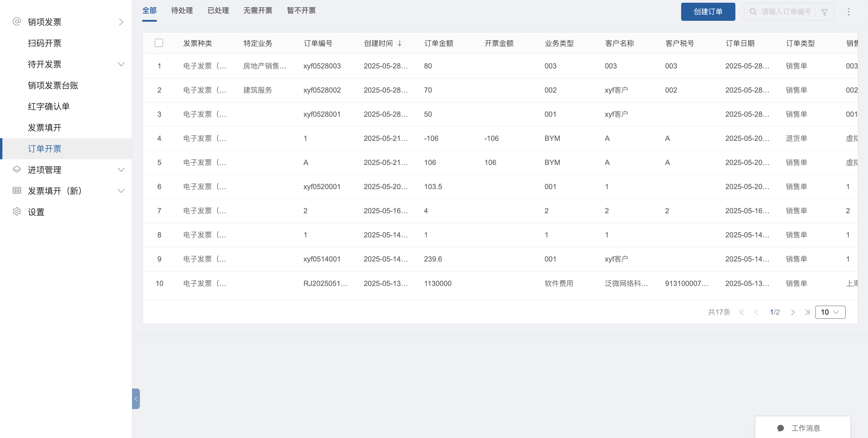Screen dimensions: 868x438
Task: Click the 共17条 total count text
Action: pyautogui.click(x=719, y=312)
